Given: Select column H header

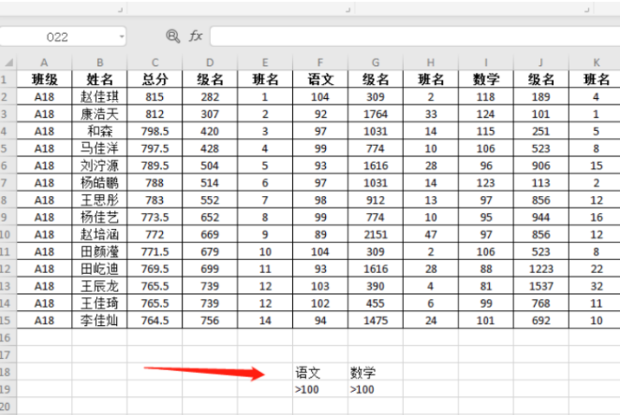Looking at the screenshot, I should coord(431,62).
